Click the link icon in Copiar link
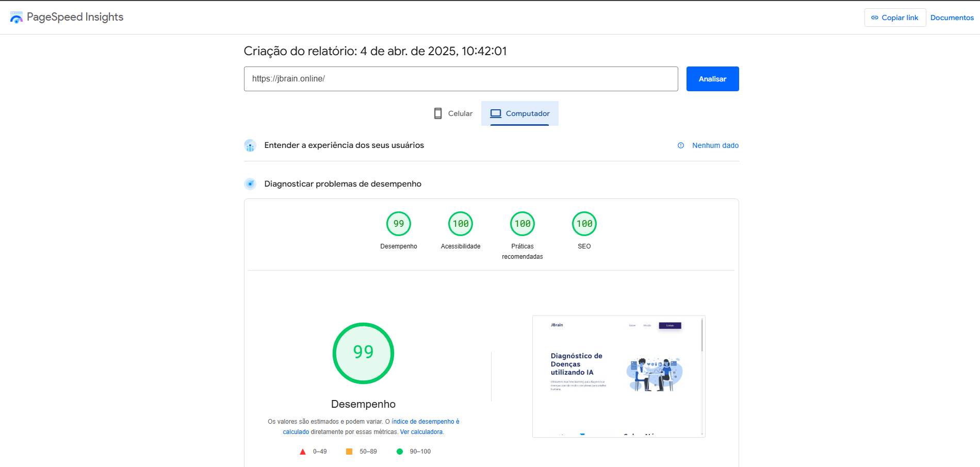980x467 pixels. [x=875, y=18]
